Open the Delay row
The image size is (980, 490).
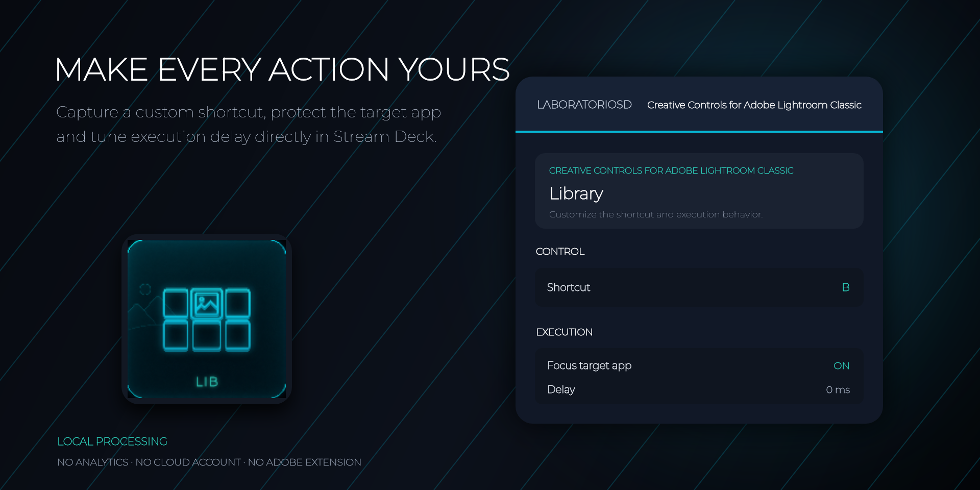coord(699,389)
